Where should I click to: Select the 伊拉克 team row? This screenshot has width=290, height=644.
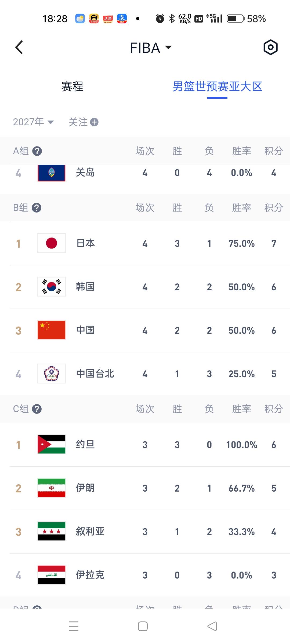point(145,575)
